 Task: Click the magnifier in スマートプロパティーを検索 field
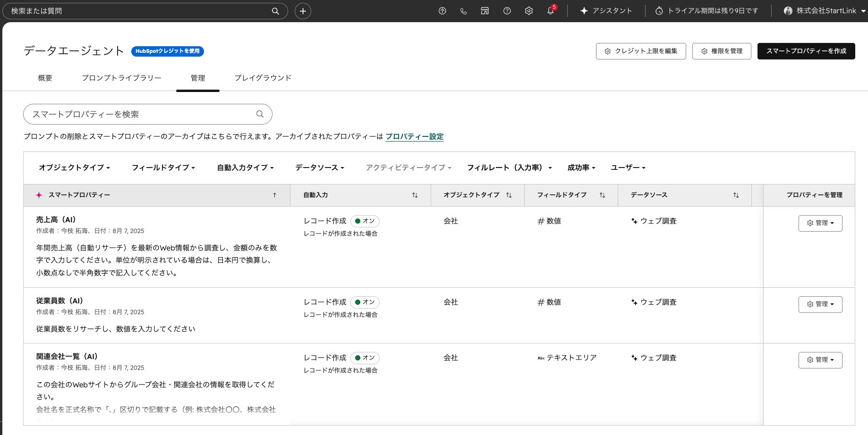pos(260,114)
